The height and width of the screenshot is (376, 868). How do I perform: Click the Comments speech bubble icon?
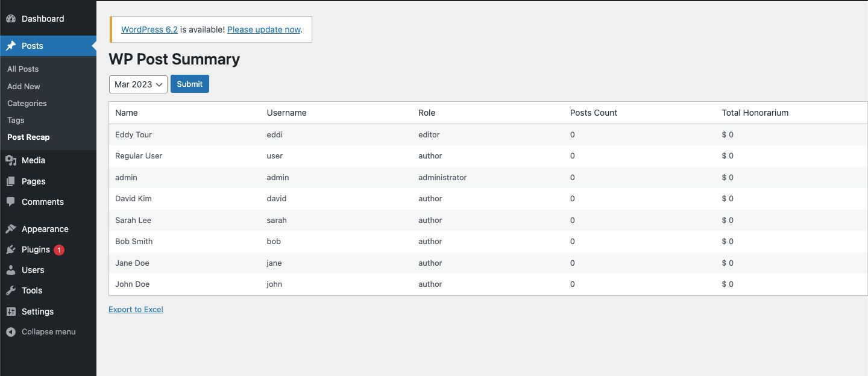(11, 202)
